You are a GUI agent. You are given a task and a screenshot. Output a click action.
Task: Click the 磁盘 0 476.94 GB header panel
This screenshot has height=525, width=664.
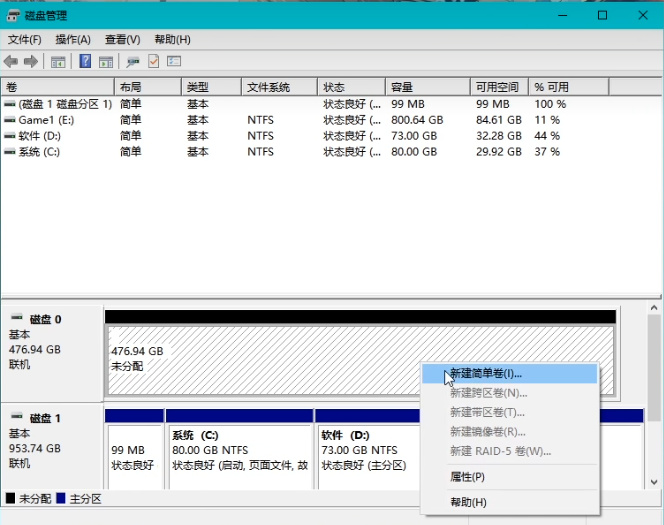click(52, 353)
